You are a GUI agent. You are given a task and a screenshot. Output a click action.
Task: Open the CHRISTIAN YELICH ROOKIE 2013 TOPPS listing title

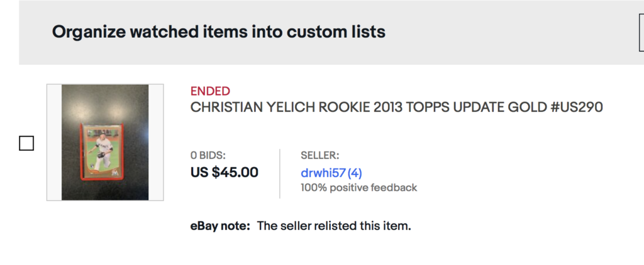tap(396, 107)
